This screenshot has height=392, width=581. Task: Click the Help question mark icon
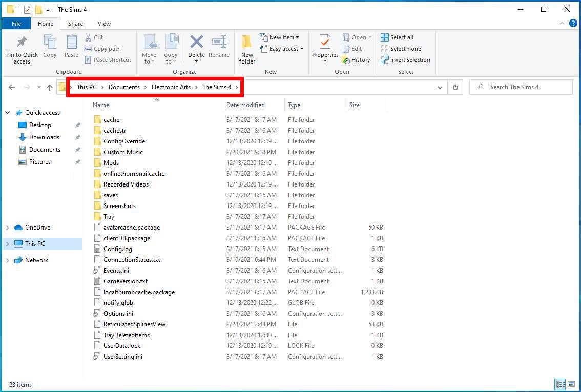click(573, 24)
